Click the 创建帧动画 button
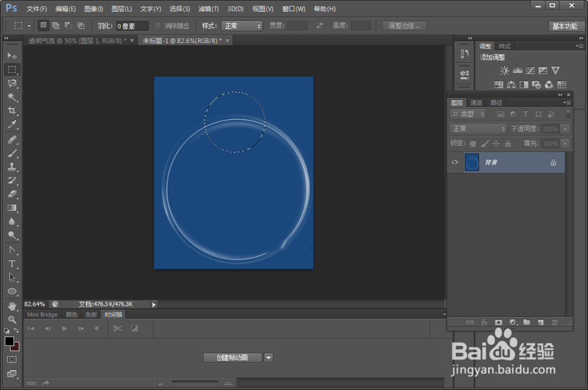 pos(232,358)
